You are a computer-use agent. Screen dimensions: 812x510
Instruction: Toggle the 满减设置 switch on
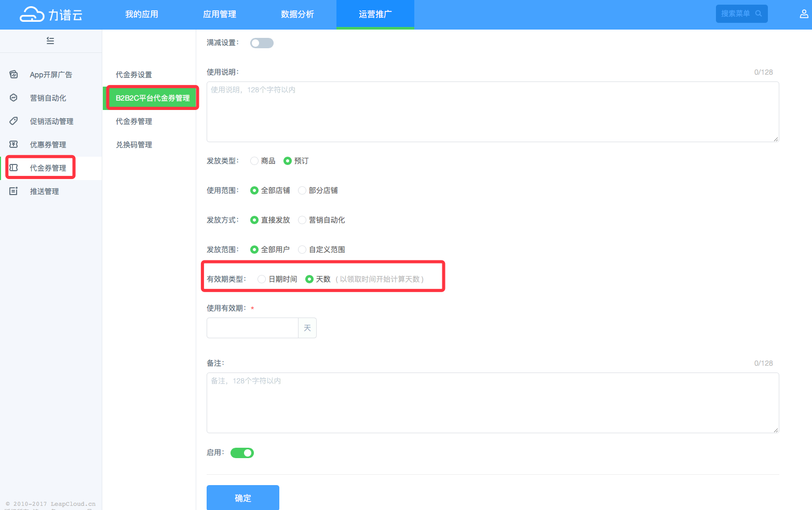[x=262, y=43]
